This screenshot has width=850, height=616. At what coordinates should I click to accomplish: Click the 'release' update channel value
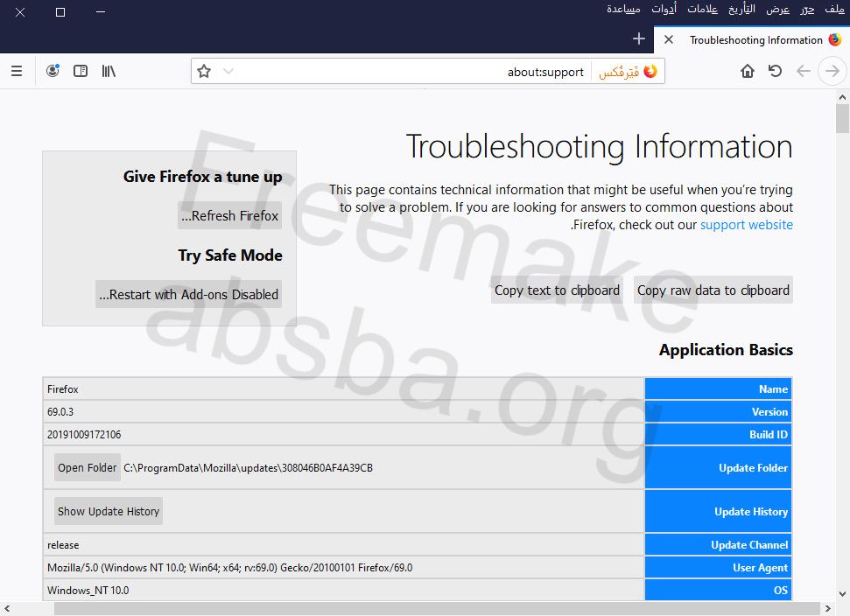[63, 545]
